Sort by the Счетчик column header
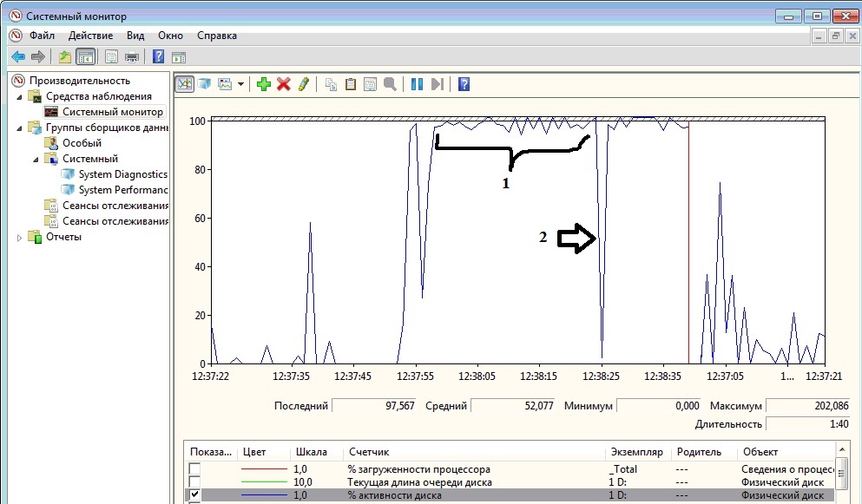862x504 pixels. pyautogui.click(x=475, y=452)
